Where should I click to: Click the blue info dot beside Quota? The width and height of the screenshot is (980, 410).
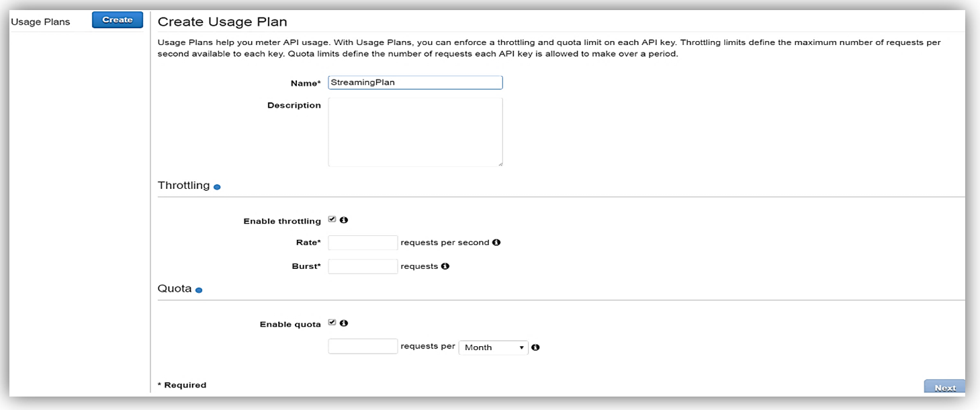[x=199, y=290]
